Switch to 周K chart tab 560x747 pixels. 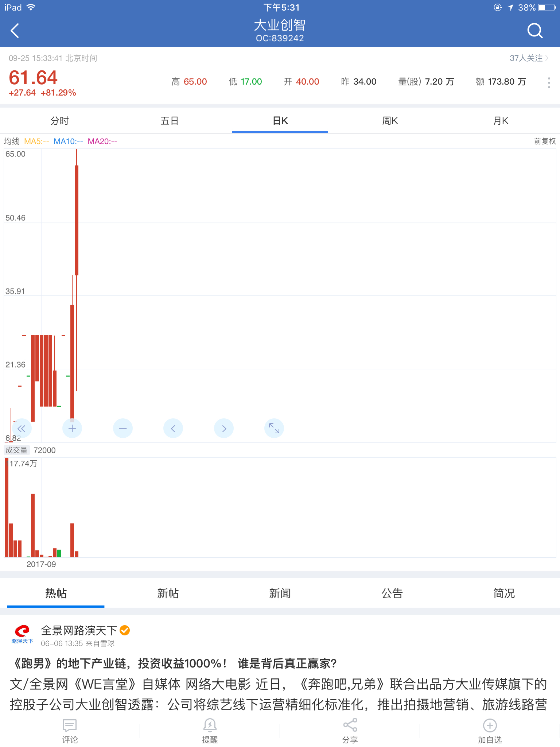click(390, 121)
